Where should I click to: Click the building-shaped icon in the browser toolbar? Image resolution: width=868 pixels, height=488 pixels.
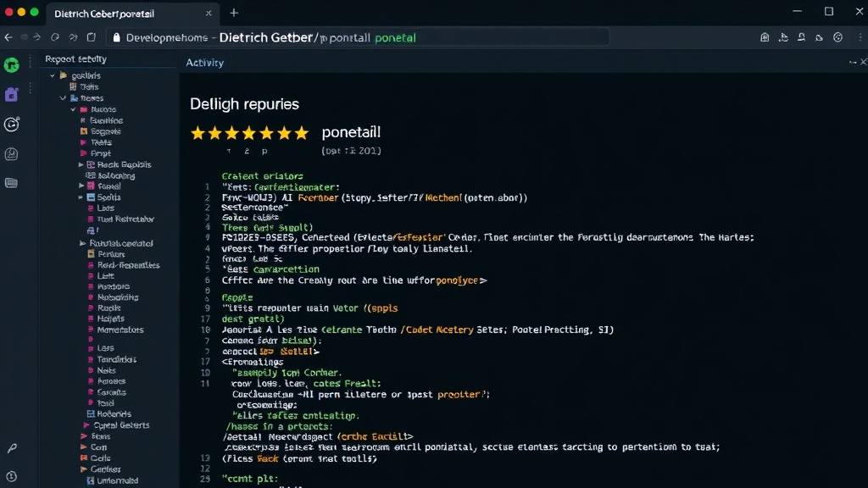pos(765,37)
